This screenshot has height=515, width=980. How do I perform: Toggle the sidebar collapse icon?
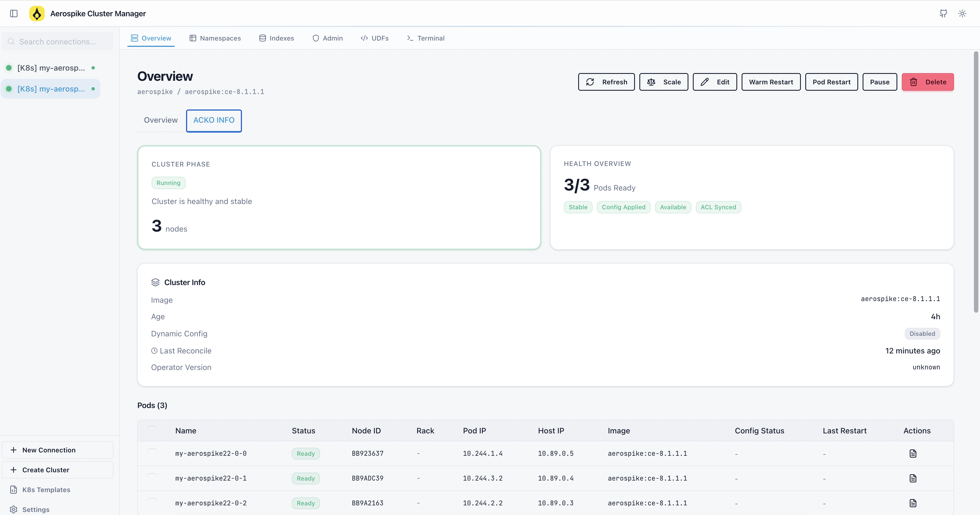[x=14, y=14]
